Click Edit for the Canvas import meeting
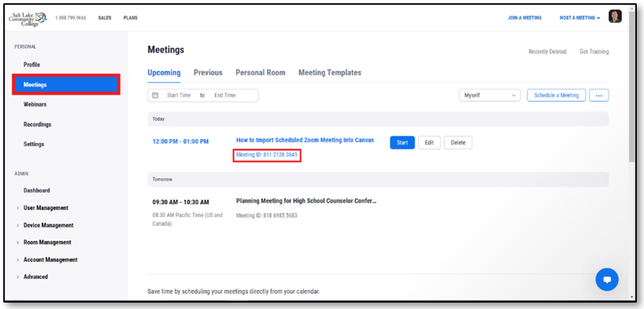 [x=429, y=142]
